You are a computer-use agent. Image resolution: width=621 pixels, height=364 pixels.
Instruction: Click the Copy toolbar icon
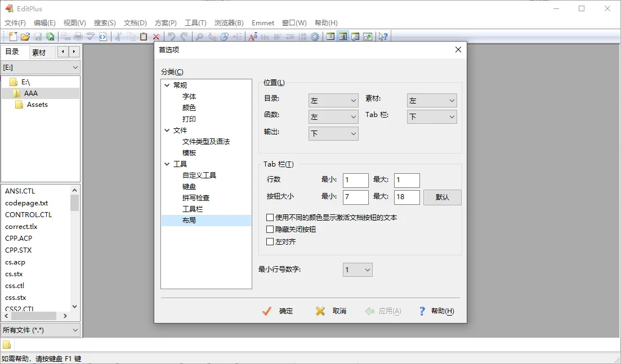coord(131,37)
